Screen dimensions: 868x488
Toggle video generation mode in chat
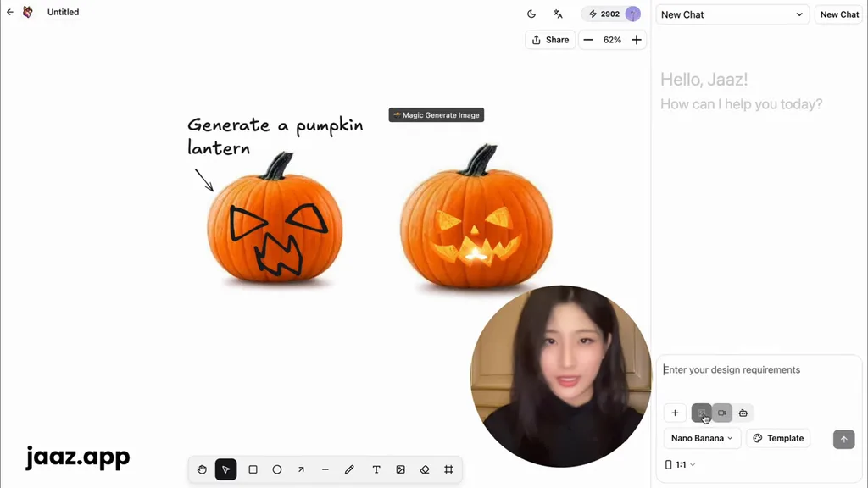click(x=722, y=413)
